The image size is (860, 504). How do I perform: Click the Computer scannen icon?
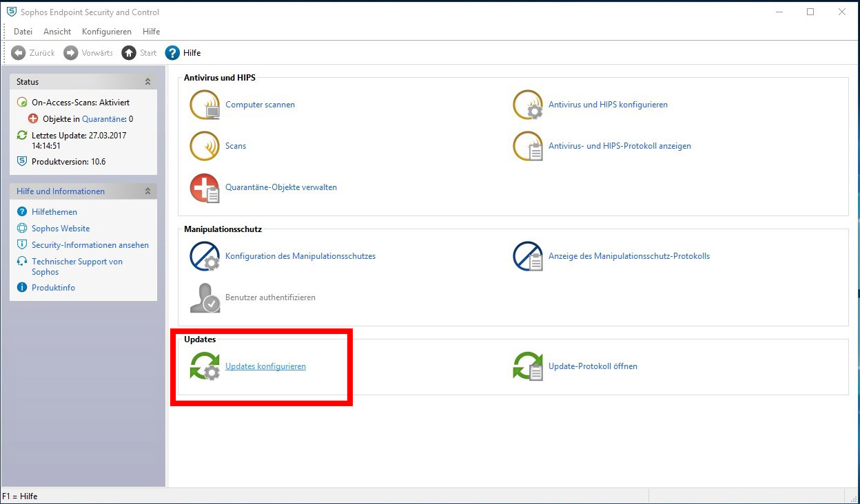tap(205, 105)
